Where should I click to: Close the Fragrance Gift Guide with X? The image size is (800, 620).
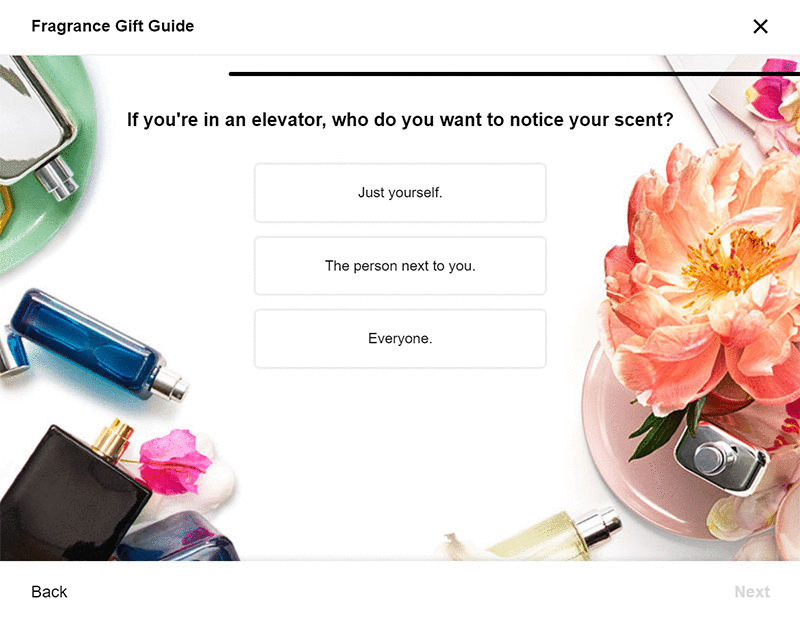[760, 26]
